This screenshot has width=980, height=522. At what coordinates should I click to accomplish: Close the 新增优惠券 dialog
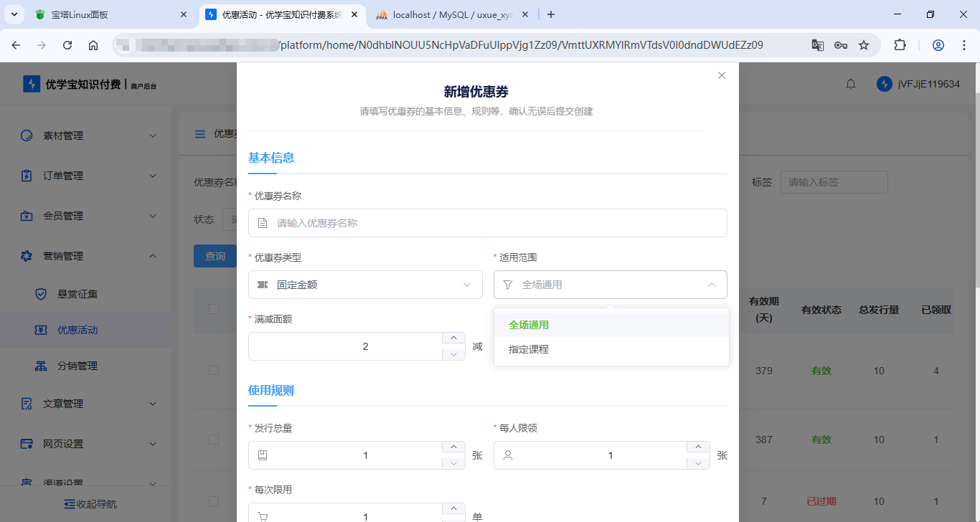coord(721,75)
